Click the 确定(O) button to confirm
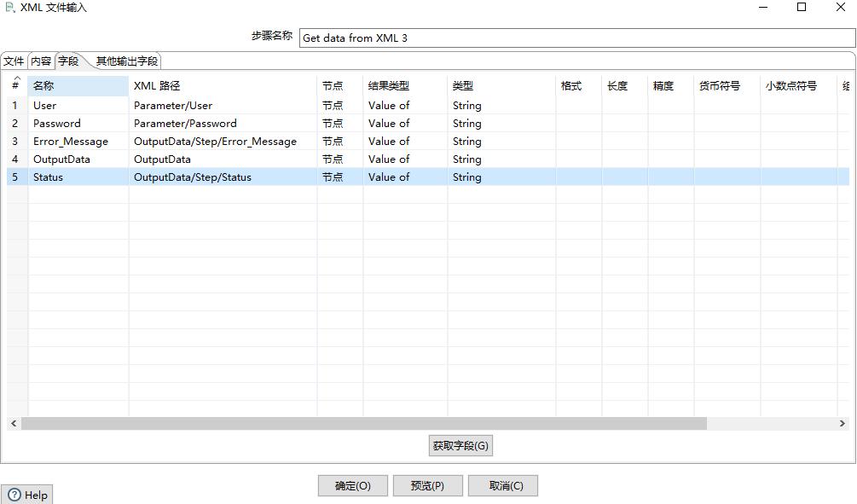Screen dimensions: 857x504 pyautogui.click(x=352, y=485)
